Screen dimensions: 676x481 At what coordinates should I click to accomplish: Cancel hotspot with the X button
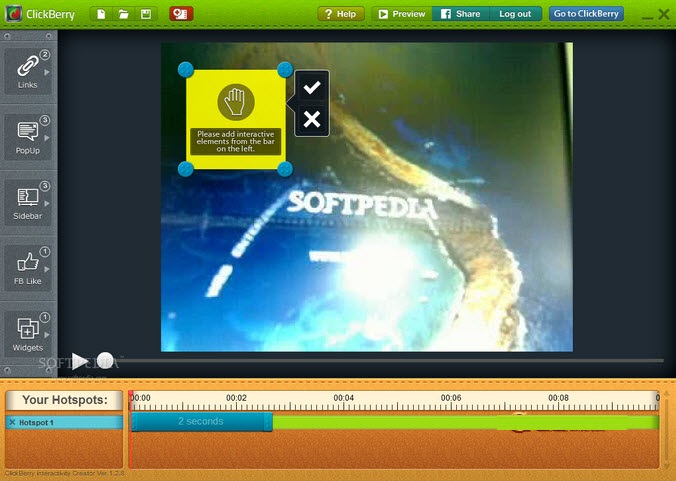tap(312, 120)
